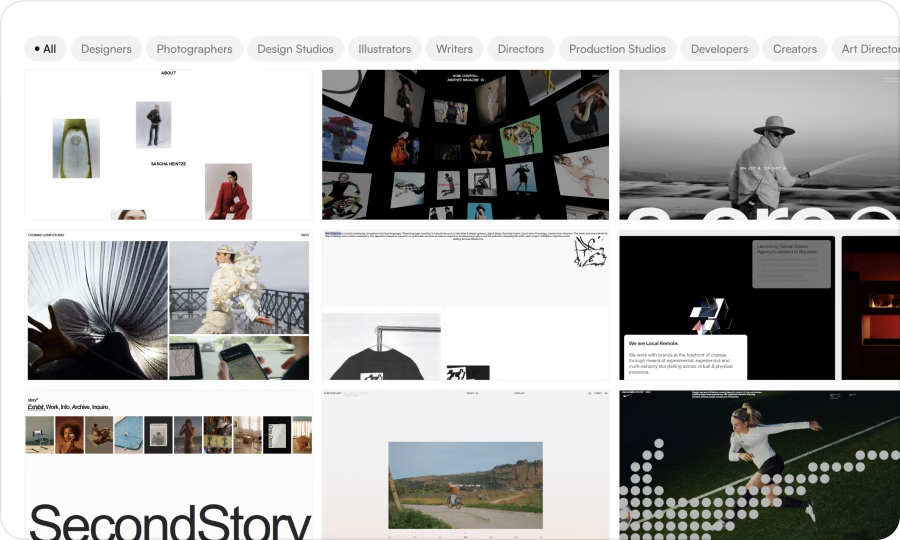Open the Local Remote site thumbnail
Image resolution: width=900 pixels, height=540 pixels.
coord(759,305)
